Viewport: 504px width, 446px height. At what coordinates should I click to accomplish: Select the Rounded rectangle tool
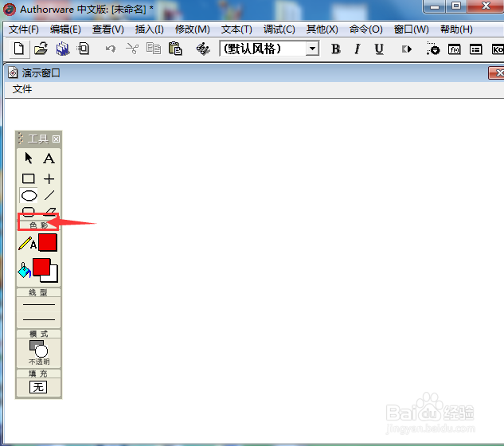click(x=29, y=211)
